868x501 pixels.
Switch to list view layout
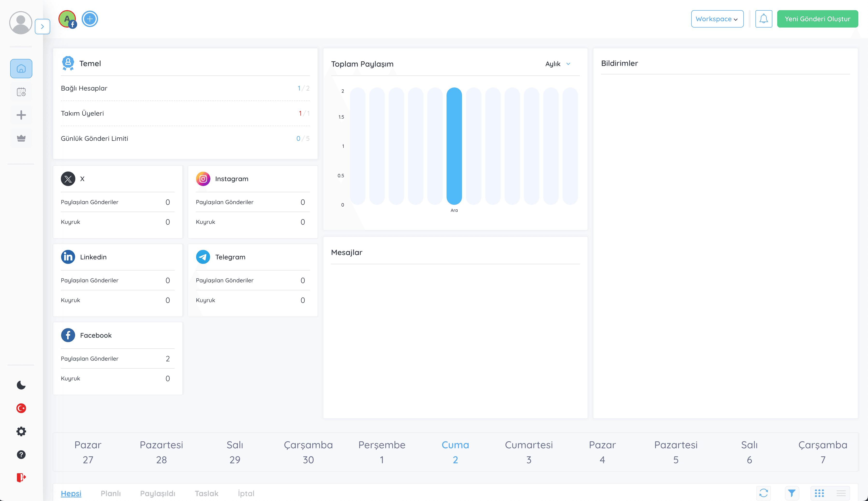841,493
